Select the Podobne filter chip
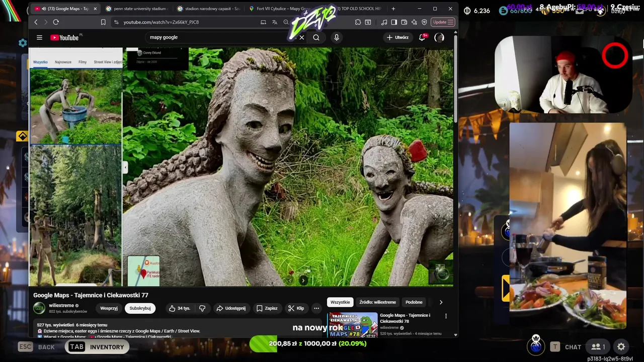The width and height of the screenshot is (644, 362). pos(414,302)
